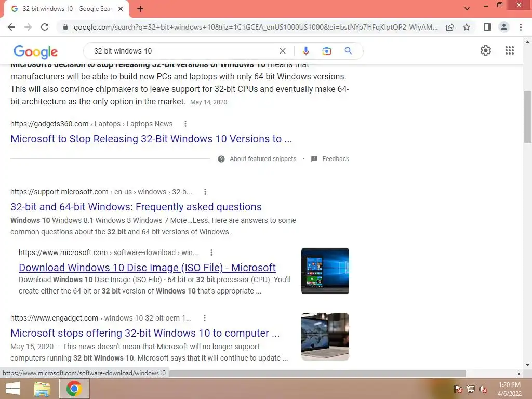This screenshot has width=532, height=399.
Task: Click the Feedback link
Action: [336, 159]
